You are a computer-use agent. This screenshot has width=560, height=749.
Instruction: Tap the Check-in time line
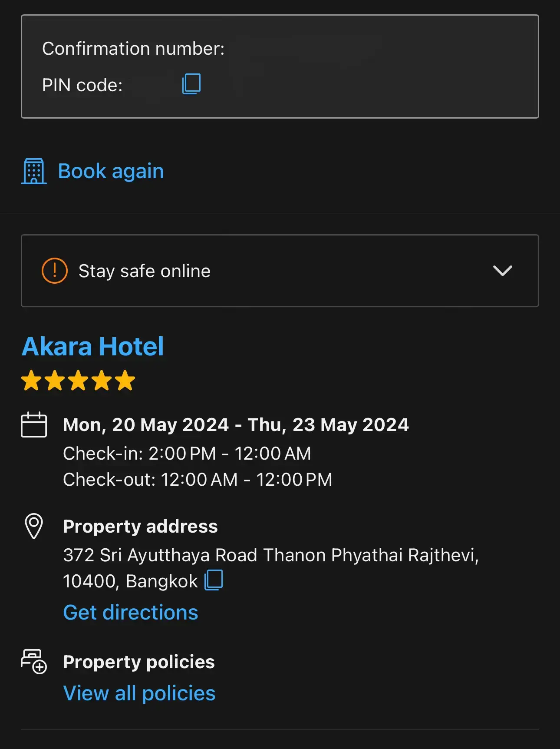[x=187, y=454]
